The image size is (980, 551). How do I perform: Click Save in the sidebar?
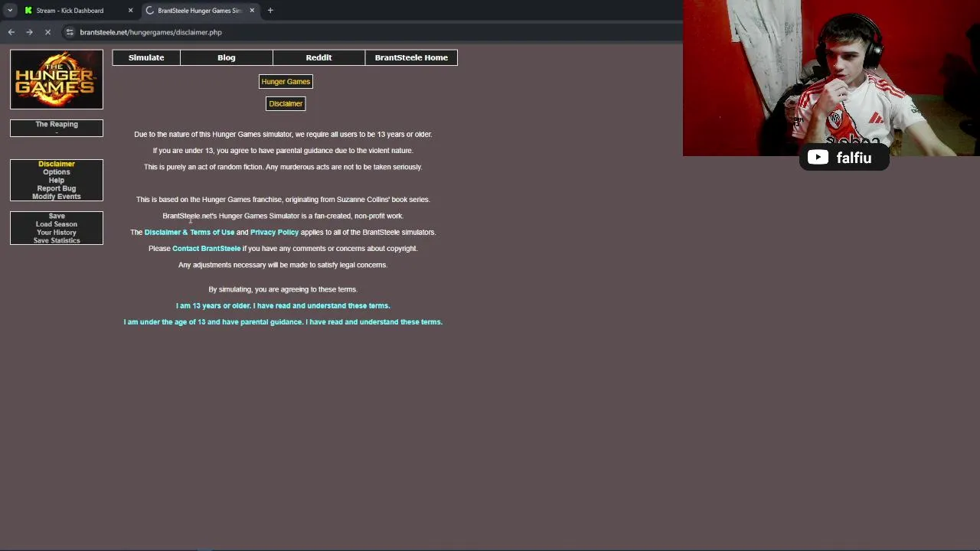(x=57, y=216)
